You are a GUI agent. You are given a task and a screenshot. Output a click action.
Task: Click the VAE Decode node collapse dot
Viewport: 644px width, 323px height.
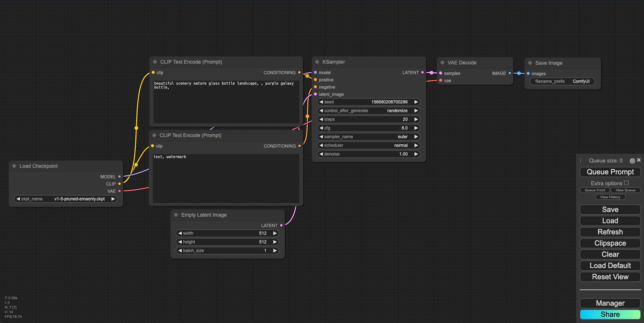(x=442, y=63)
